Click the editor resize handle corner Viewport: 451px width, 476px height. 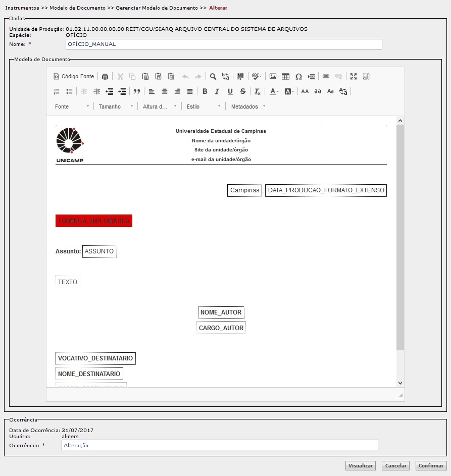click(x=400, y=395)
